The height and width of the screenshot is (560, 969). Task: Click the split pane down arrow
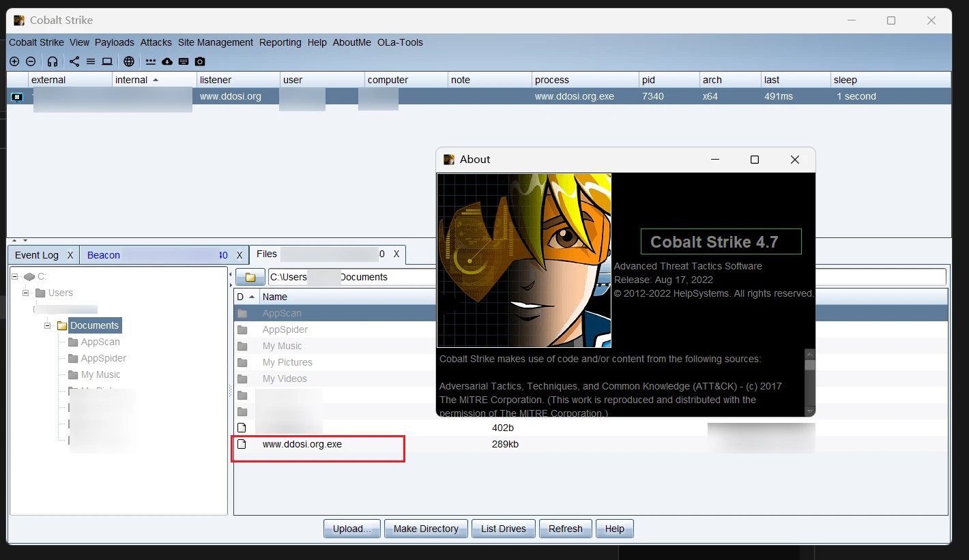click(25, 240)
